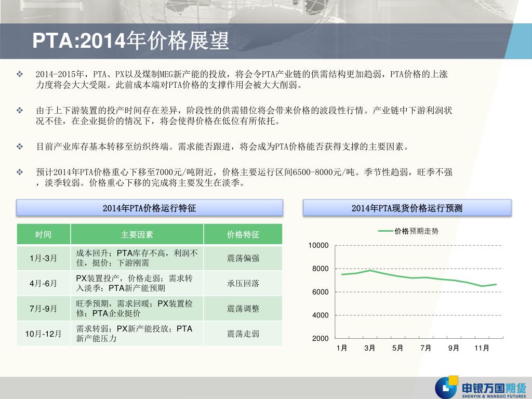Image resolution: width=532 pixels, height=399 pixels.
Task: Click the 4000 y-axis label
Action: [x=320, y=315]
